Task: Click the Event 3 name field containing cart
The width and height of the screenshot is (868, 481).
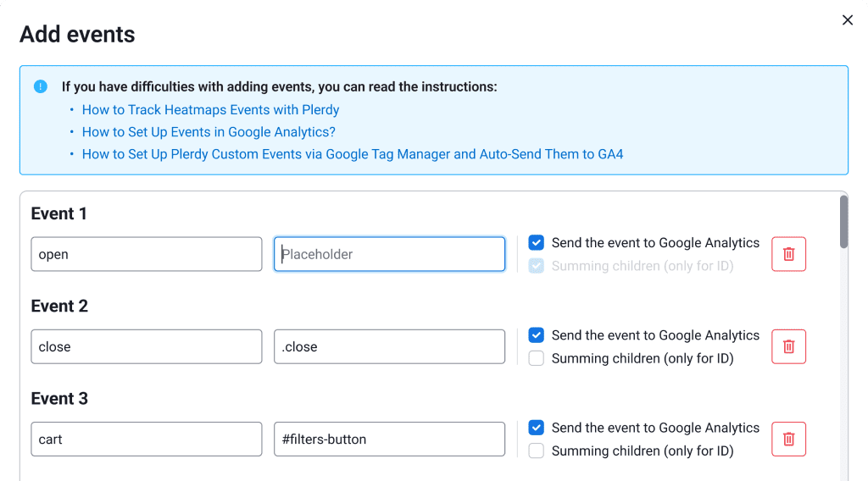Action: (x=146, y=439)
